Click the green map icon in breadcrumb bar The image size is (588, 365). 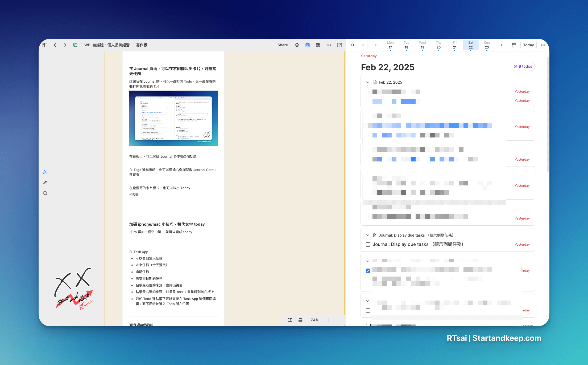75,45
